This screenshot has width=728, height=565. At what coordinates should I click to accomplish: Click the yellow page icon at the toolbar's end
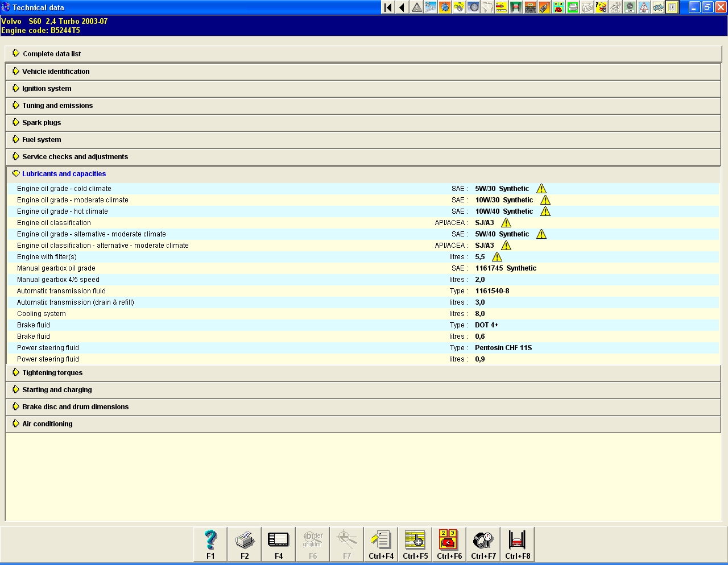(672, 7)
